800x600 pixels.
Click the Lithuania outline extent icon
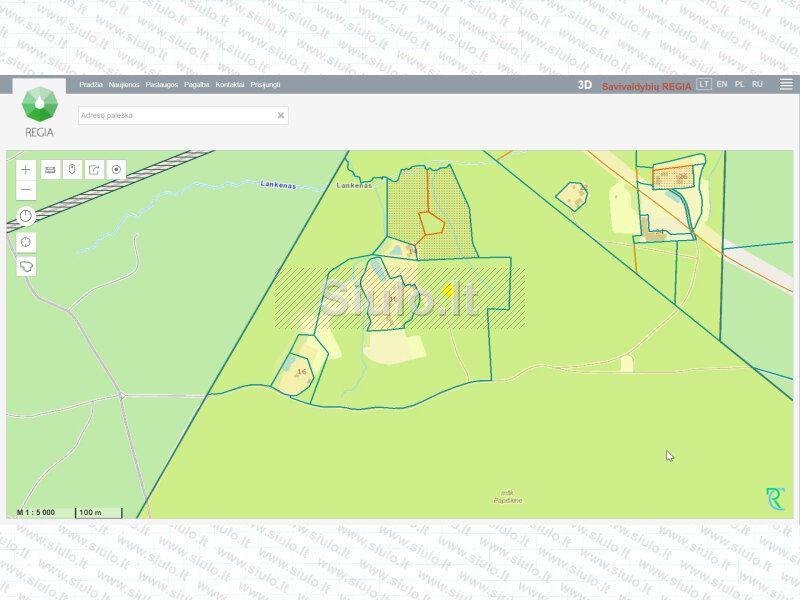(x=26, y=267)
